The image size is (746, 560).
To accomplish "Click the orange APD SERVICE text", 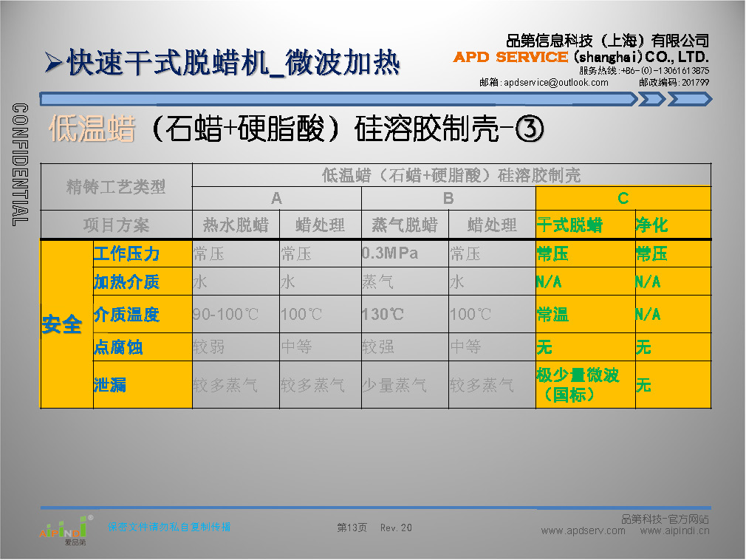I will pyautogui.click(x=510, y=57).
